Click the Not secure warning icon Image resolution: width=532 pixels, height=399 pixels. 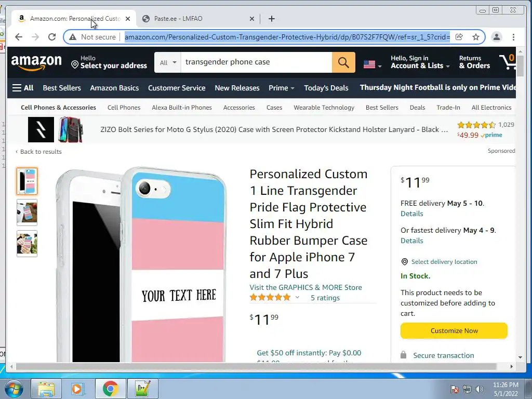[x=73, y=37]
